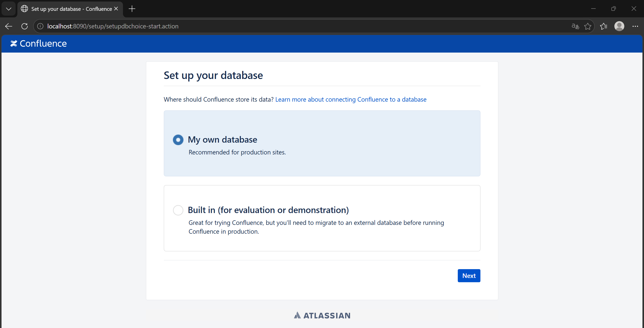Minimize the browser window
This screenshot has width=644, height=328.
593,9
